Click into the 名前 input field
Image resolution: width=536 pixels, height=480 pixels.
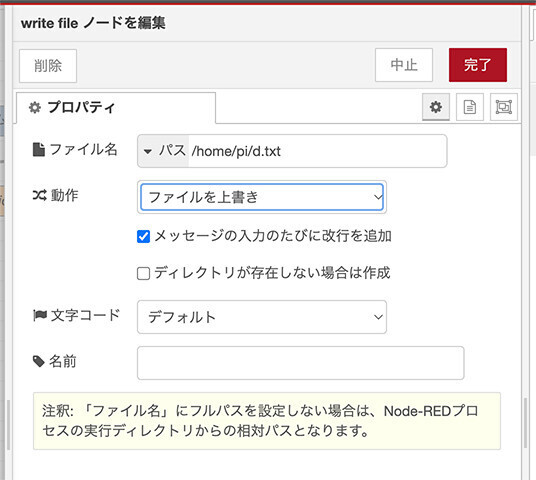coord(300,363)
